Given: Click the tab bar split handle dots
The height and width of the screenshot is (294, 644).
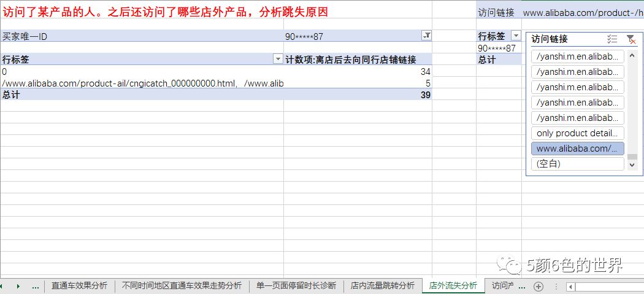Looking at the screenshot, I should coord(556,286).
